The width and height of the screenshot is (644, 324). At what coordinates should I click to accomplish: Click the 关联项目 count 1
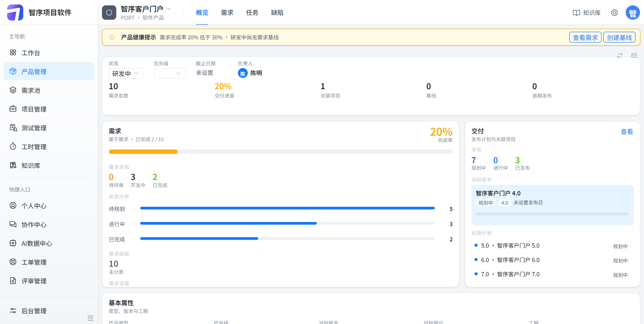point(323,86)
